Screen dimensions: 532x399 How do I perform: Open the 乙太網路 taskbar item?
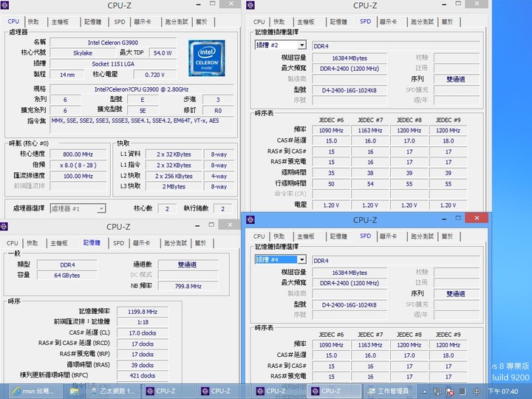pos(113,391)
